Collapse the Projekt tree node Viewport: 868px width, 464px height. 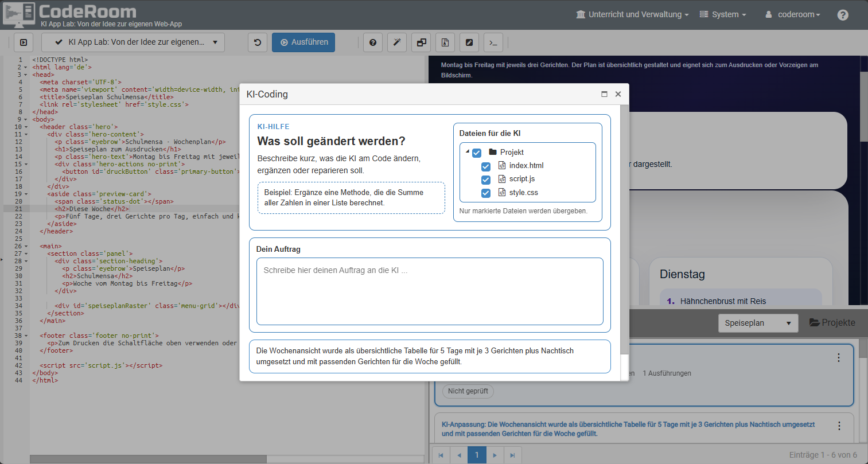coord(467,152)
